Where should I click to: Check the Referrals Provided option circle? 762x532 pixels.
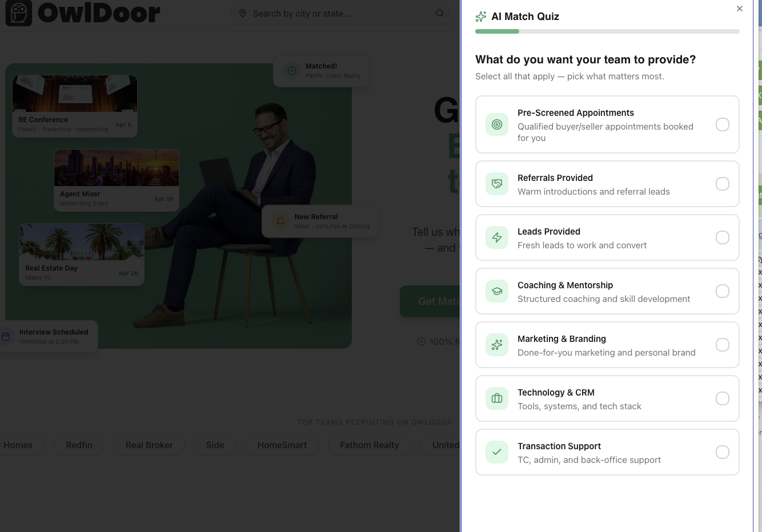pos(723,184)
